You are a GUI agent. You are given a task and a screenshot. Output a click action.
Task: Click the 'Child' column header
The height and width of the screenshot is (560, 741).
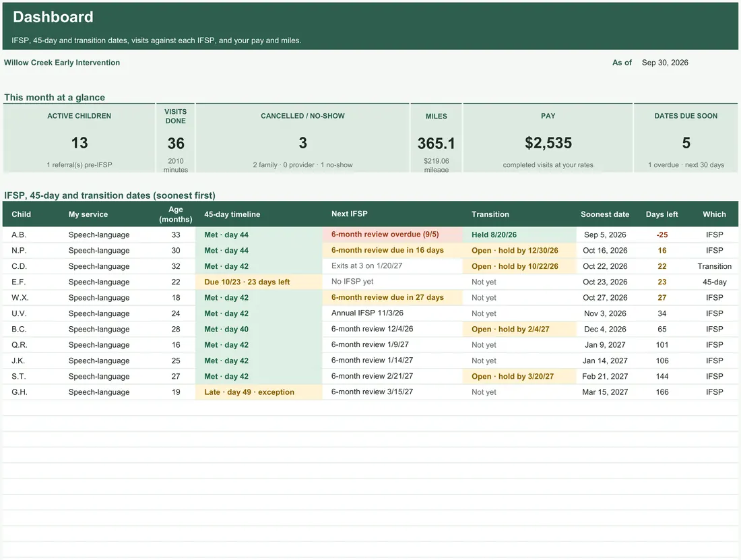point(22,214)
